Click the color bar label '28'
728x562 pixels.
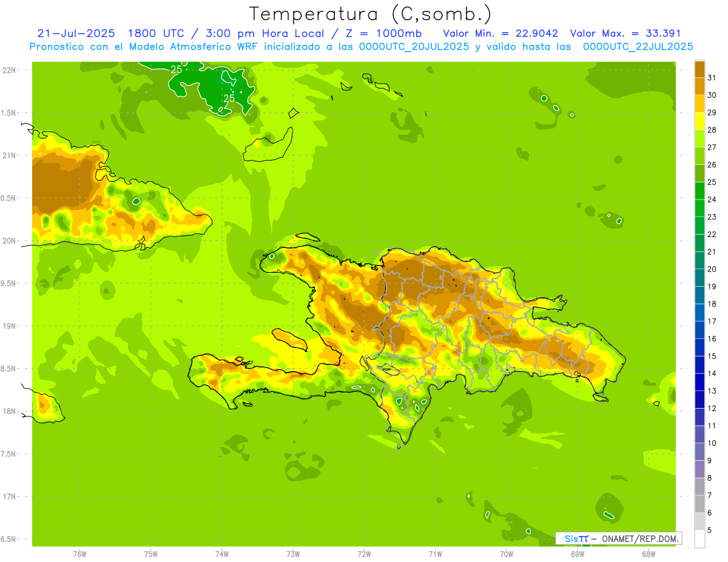712,130
